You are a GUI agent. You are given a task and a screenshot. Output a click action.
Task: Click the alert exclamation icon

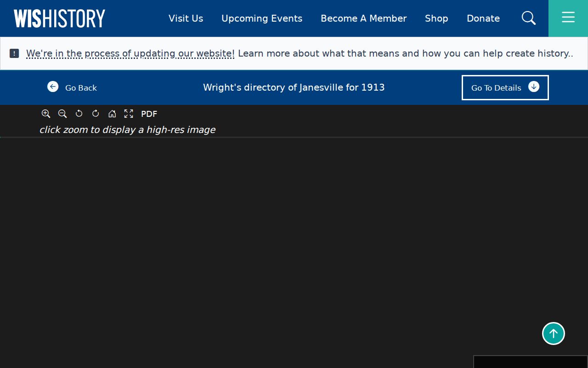click(x=14, y=53)
